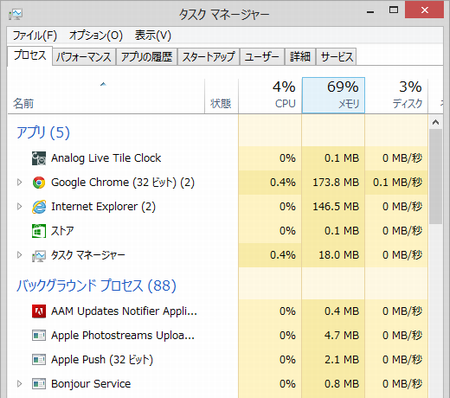
Task: Sort by the CPU column header
Action: tap(270, 95)
